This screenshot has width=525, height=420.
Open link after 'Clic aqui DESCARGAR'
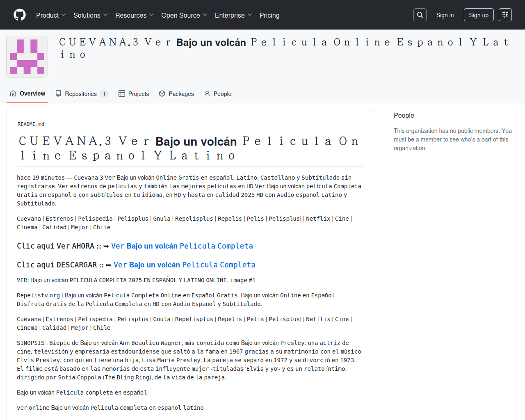click(x=185, y=265)
